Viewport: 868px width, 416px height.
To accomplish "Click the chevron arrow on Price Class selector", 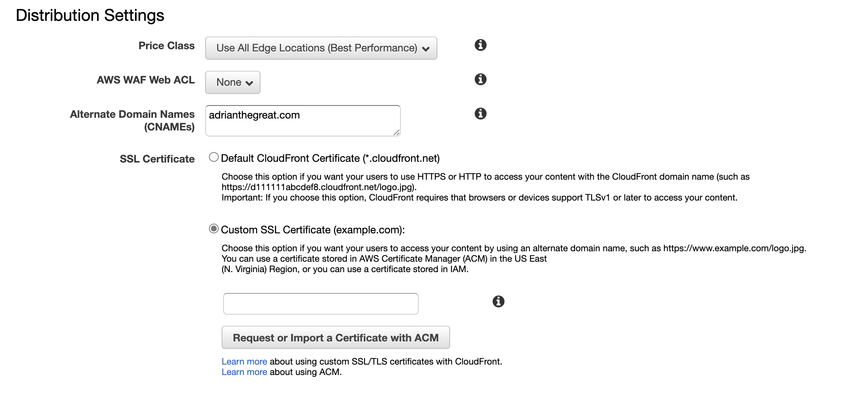I will tap(426, 49).
